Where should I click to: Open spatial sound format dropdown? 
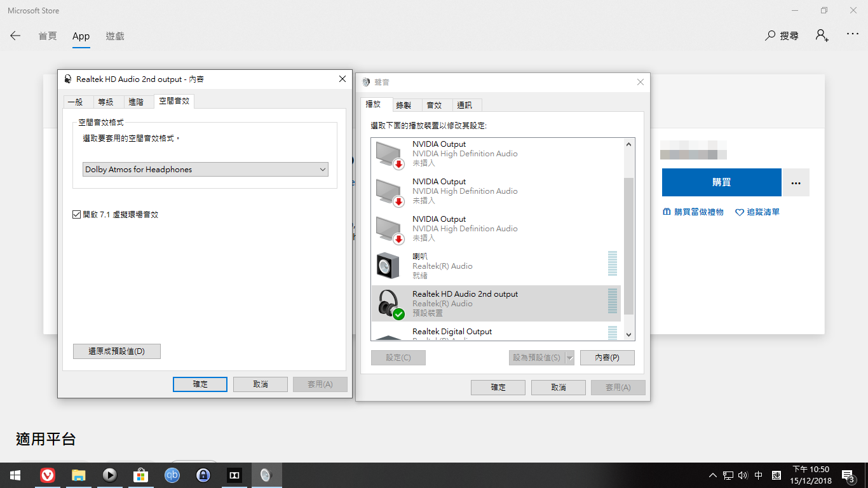click(x=206, y=170)
